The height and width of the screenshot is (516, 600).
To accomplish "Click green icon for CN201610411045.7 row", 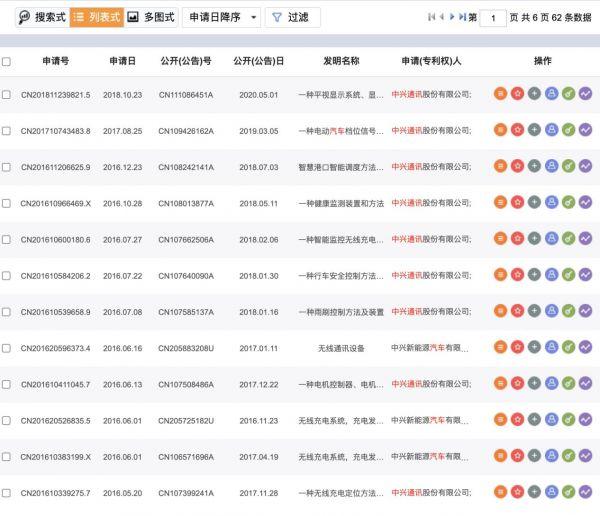I will [x=569, y=383].
